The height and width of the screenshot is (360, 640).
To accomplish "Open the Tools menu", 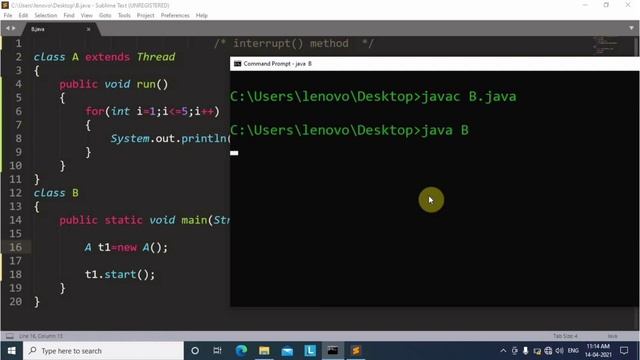I will (x=124, y=16).
